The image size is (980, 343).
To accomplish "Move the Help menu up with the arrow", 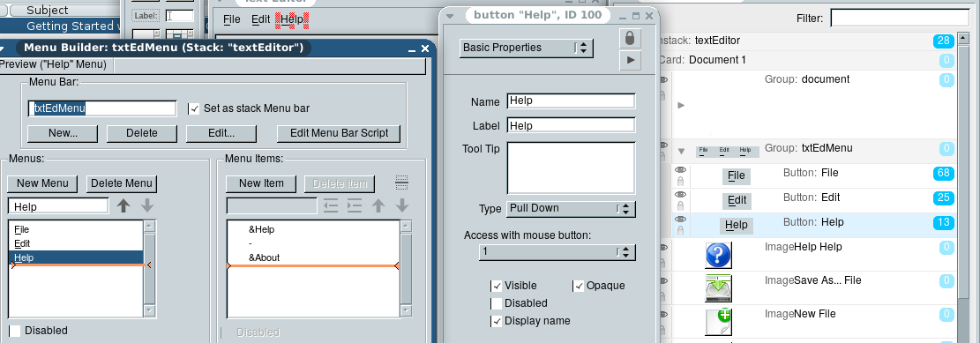I will point(123,205).
